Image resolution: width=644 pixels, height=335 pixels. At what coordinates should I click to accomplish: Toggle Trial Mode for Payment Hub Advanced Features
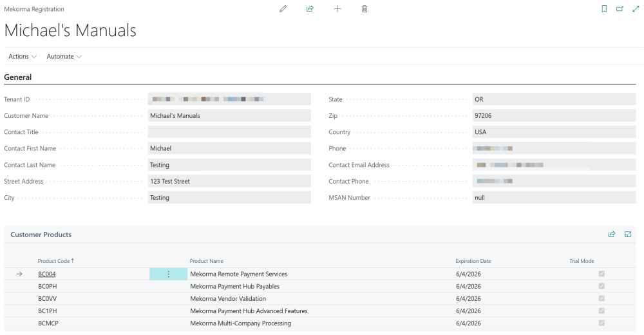pyautogui.click(x=601, y=311)
